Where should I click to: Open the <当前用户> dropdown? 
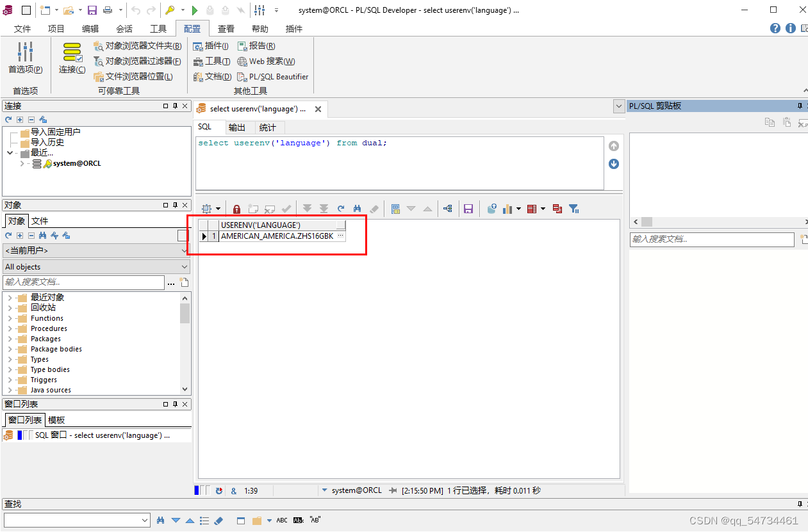tap(185, 250)
